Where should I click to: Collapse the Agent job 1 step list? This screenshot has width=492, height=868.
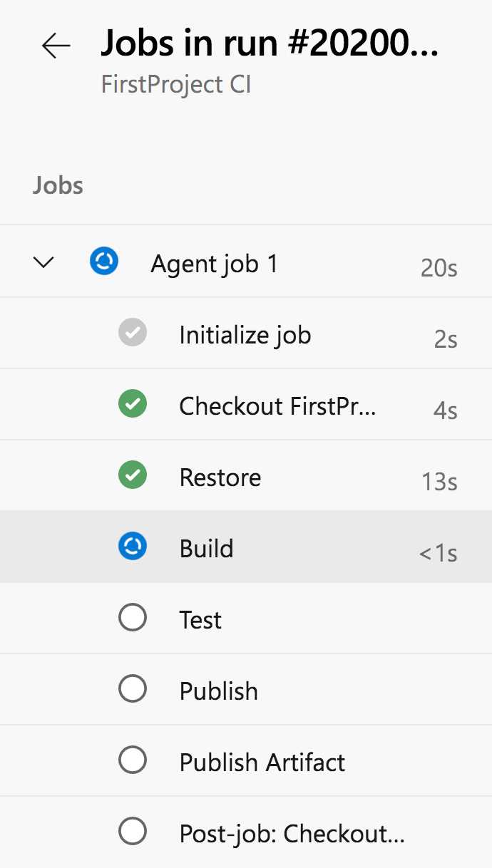point(43,261)
